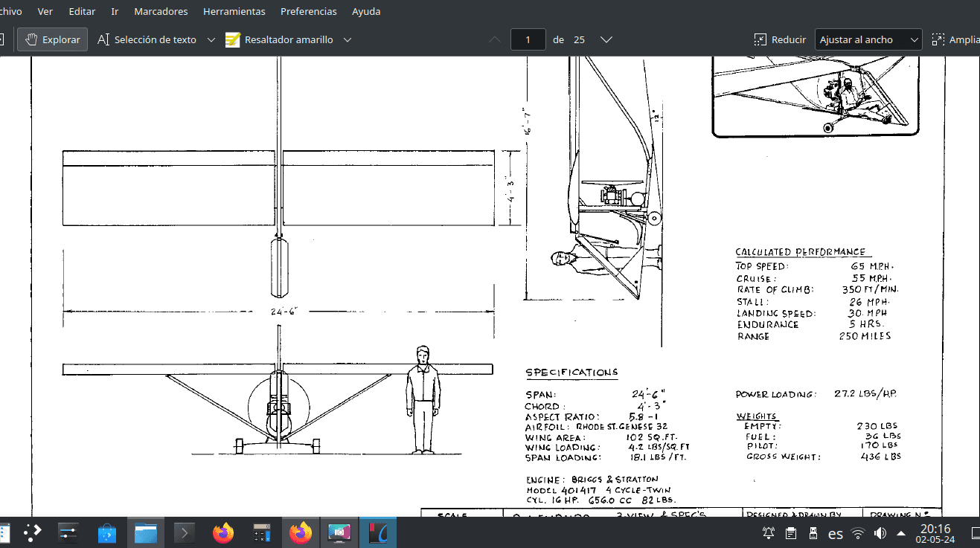Open Spectacle screenshot tool in taskbar
Viewport: 980px width, 548px height.
coord(339,532)
